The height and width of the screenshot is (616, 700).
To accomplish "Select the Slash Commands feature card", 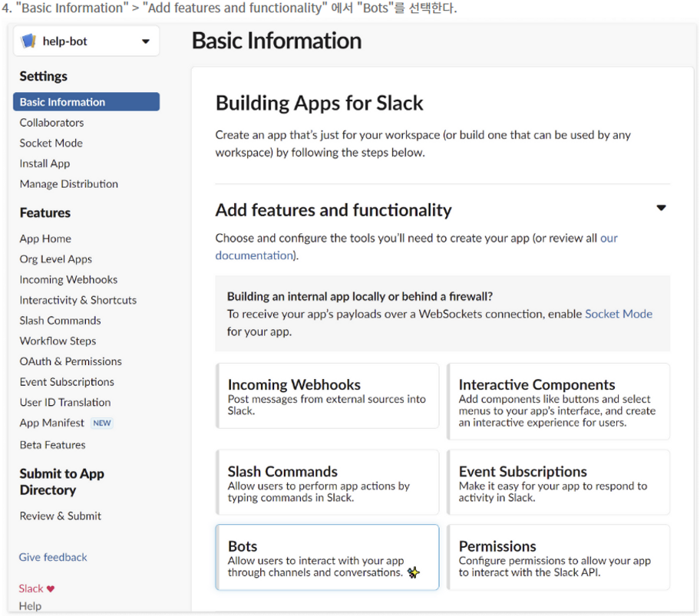I will pyautogui.click(x=328, y=483).
